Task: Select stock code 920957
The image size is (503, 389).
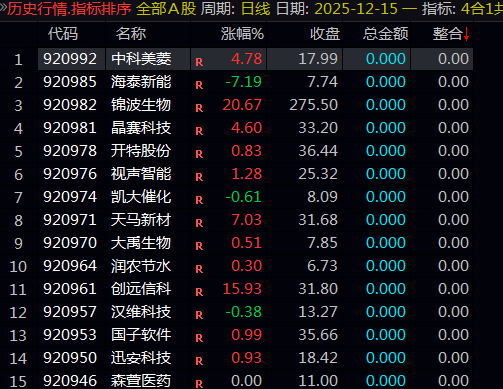Action: 70,312
